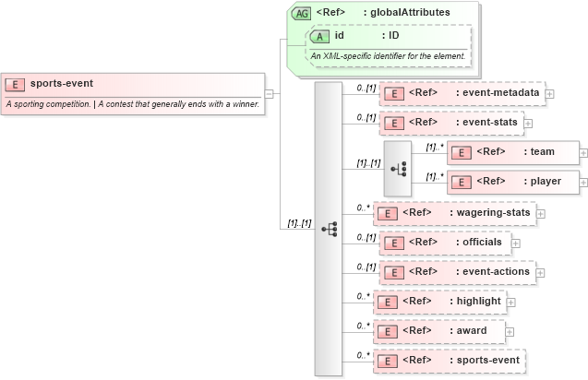This screenshot has width=588, height=380.
Task: Select the sports-event root element label
Action: [62, 83]
